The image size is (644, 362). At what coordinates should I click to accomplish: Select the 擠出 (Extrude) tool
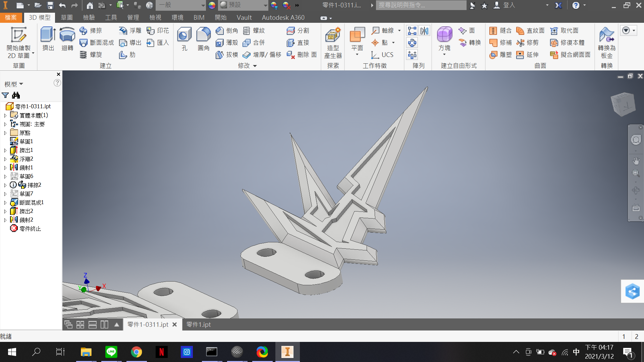coord(48,39)
